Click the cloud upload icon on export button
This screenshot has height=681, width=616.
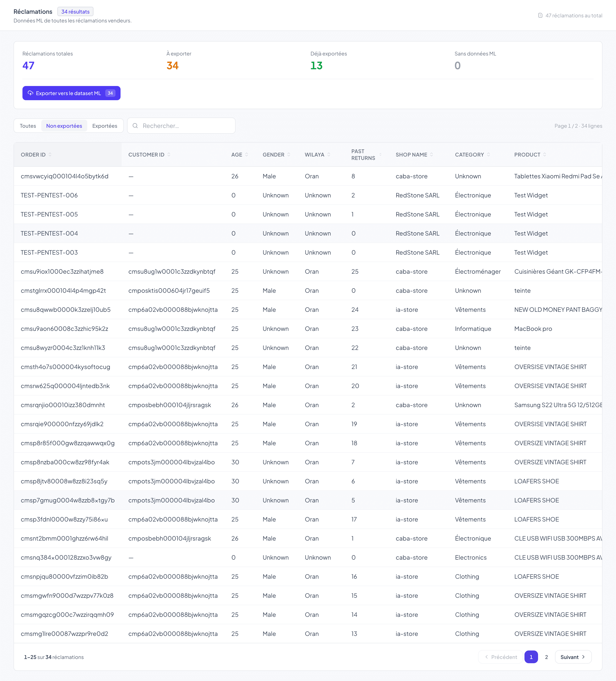pos(31,93)
